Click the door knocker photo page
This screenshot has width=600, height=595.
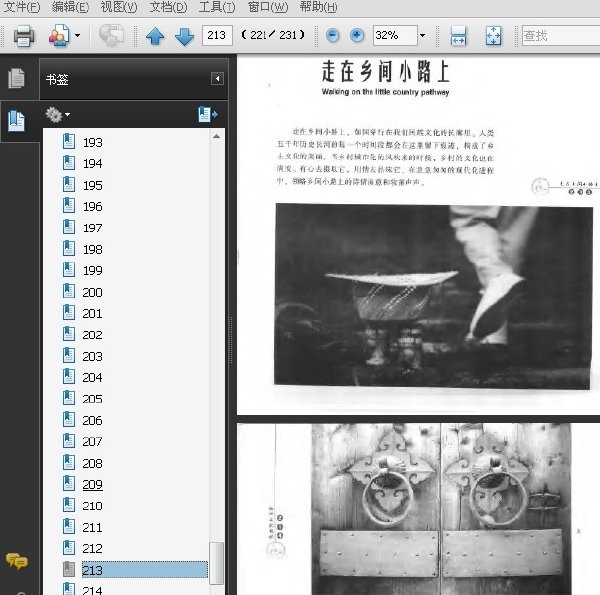click(x=441, y=509)
